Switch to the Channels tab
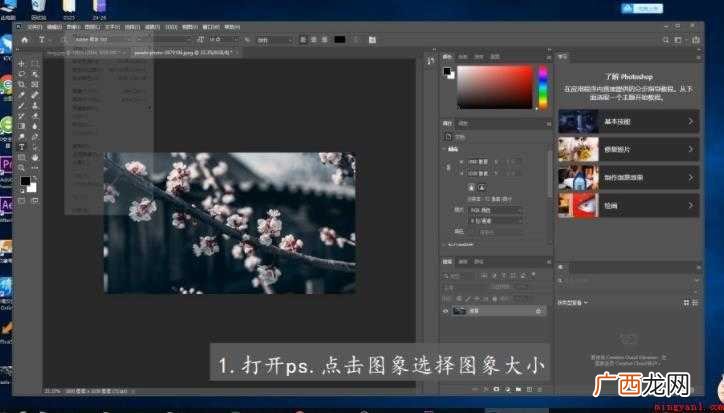The height and width of the screenshot is (413, 724). pos(463,262)
